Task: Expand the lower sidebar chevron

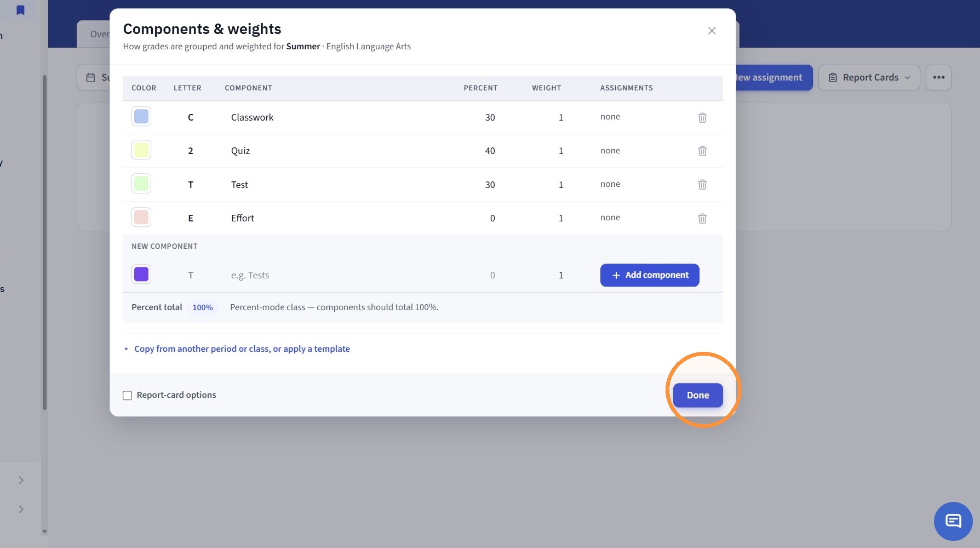Action: pos(21,509)
